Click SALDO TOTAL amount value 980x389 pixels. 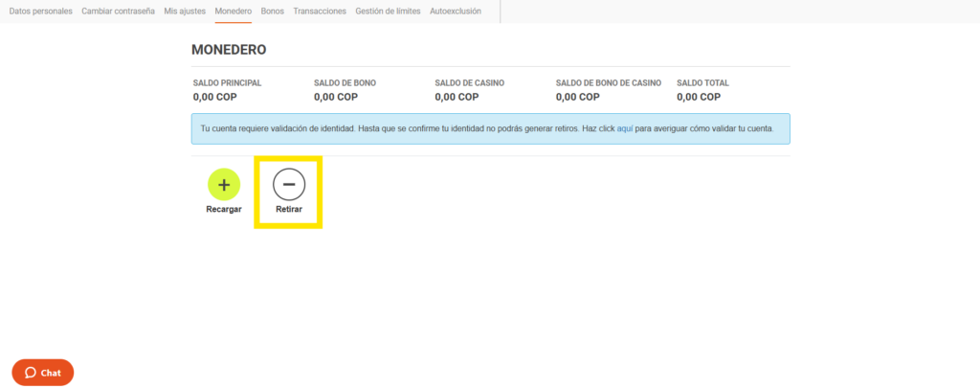[x=699, y=97]
